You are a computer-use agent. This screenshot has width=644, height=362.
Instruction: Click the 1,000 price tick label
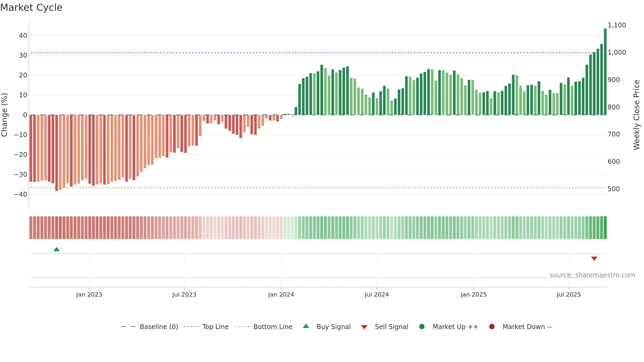[x=617, y=53]
